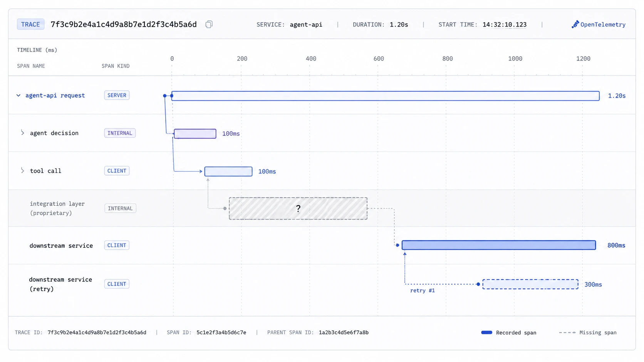Click the start time 14:32:10.123
Viewport: 644px width, 362px height.
tap(505, 25)
